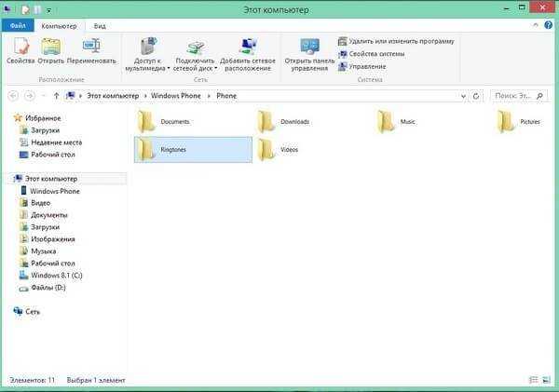Click Этот компьютер in navigation tree
The width and height of the screenshot is (559, 392).
[x=51, y=179]
